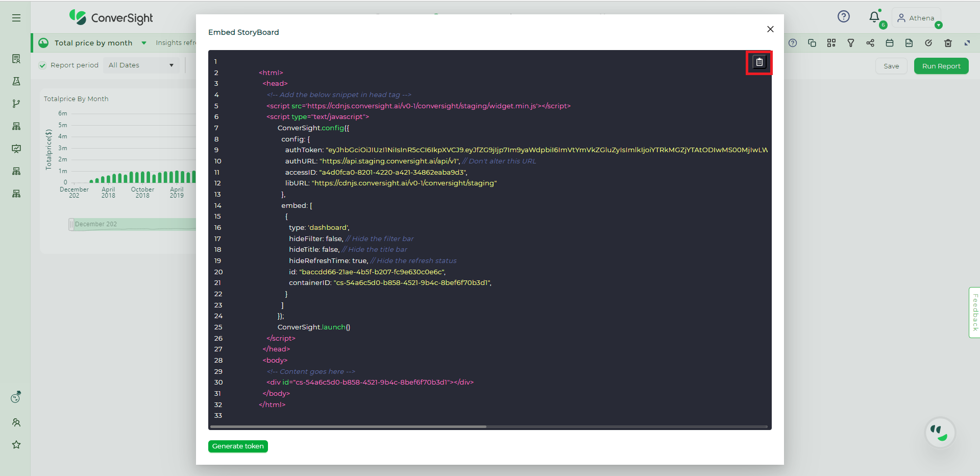This screenshot has width=980, height=476.
Task: Click the chart range slider left handle
Action: [x=71, y=224]
